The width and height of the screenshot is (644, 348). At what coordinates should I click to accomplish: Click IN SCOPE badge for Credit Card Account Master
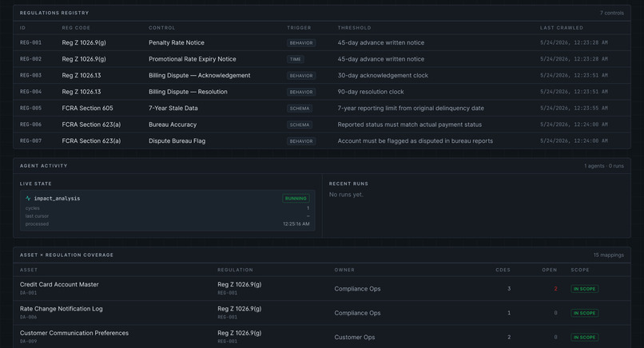(x=584, y=289)
